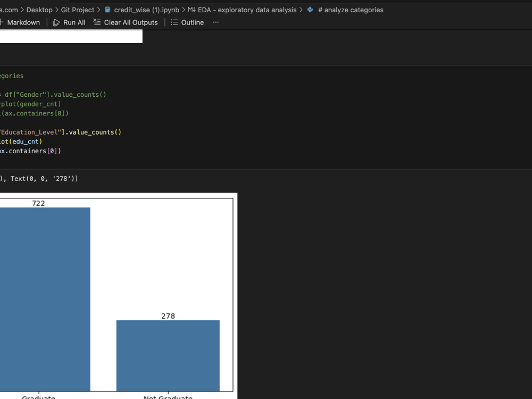Click the notebook file icon in breadcrumb
The image size is (532, 399).
(107, 10)
